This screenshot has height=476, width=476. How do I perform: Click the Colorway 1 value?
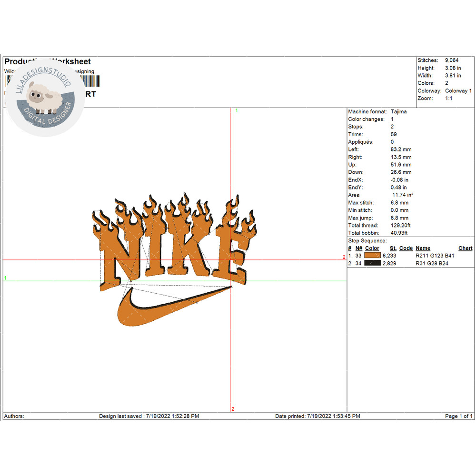[x=458, y=91]
